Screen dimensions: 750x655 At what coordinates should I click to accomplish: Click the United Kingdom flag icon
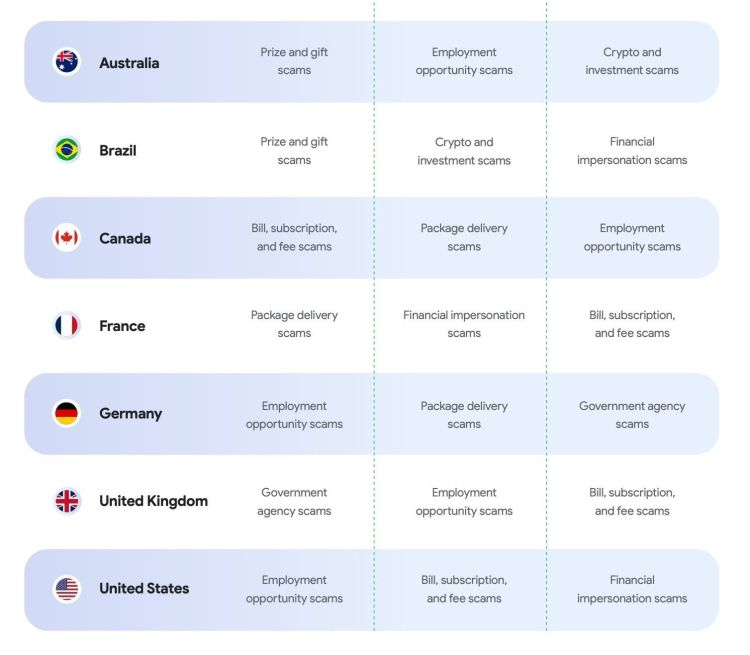click(67, 501)
